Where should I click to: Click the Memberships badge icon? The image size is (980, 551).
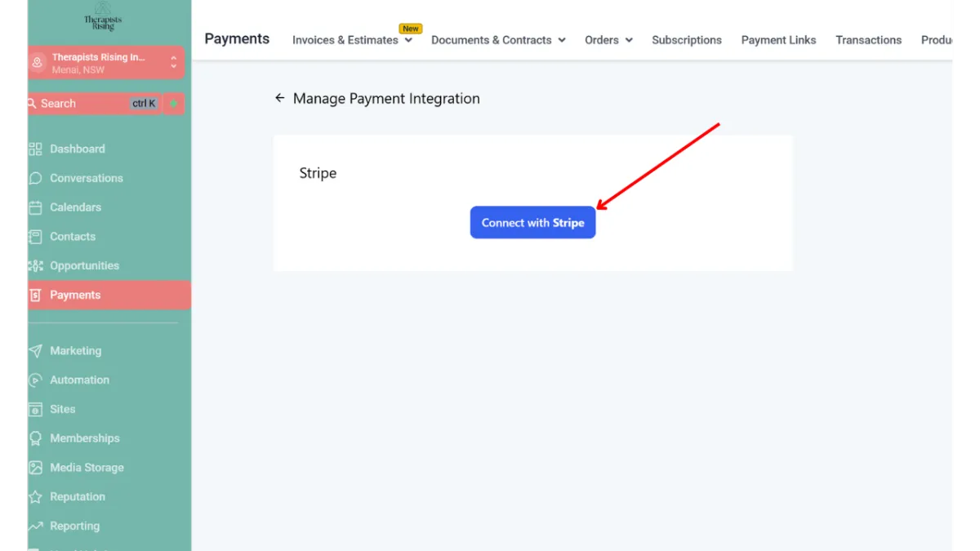pos(35,438)
